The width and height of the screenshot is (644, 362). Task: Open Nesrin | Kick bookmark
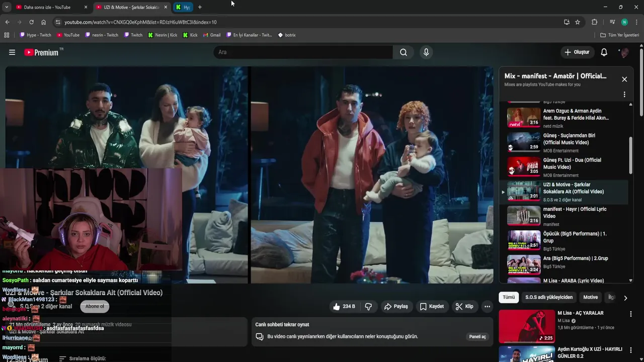click(x=163, y=35)
